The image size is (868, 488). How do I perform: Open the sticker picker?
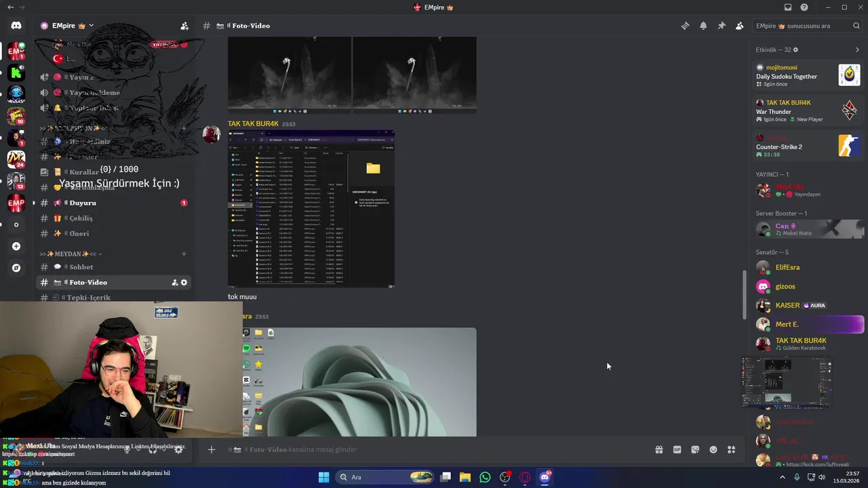[695, 449]
